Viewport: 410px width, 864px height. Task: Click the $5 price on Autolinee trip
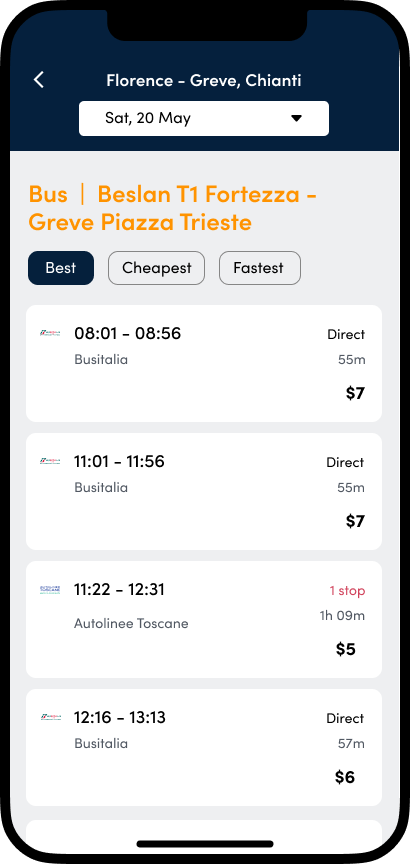coord(346,649)
